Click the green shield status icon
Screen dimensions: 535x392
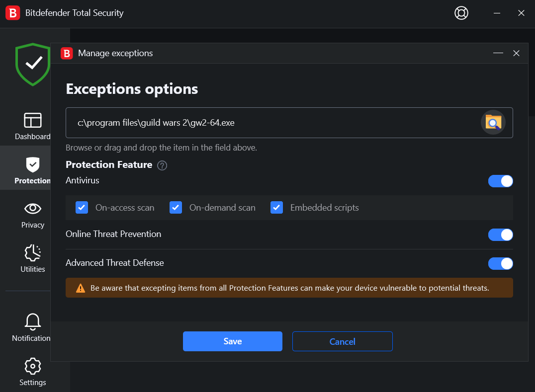pos(33,64)
